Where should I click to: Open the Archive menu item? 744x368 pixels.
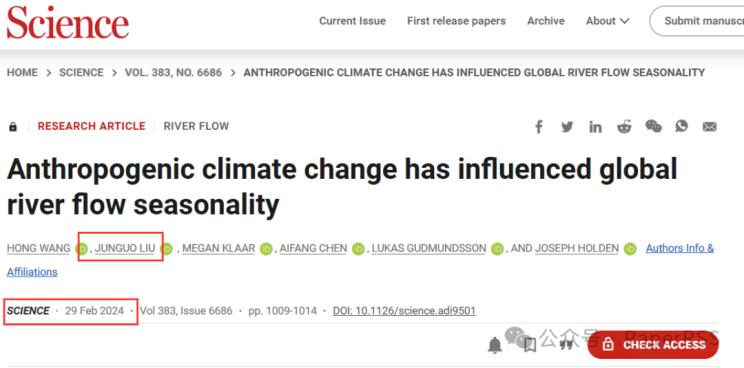pyautogui.click(x=546, y=21)
